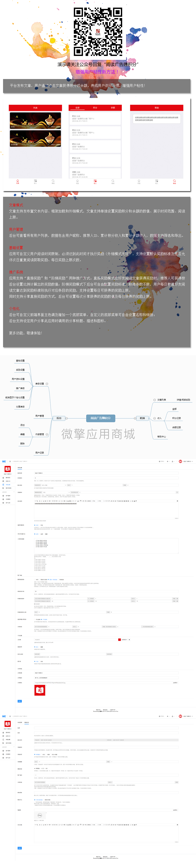Tap 列表 home icon in middle phone screen
196x868 pixels.
coord(77,181)
